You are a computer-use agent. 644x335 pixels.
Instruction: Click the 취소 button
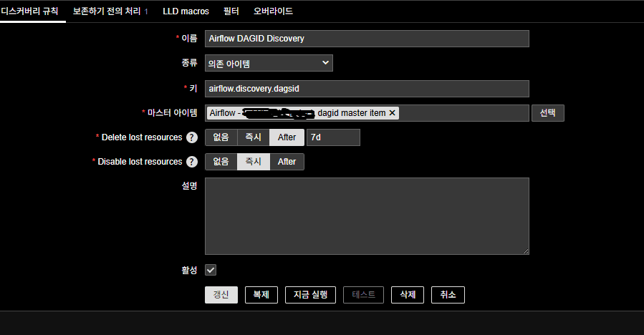(x=448, y=295)
